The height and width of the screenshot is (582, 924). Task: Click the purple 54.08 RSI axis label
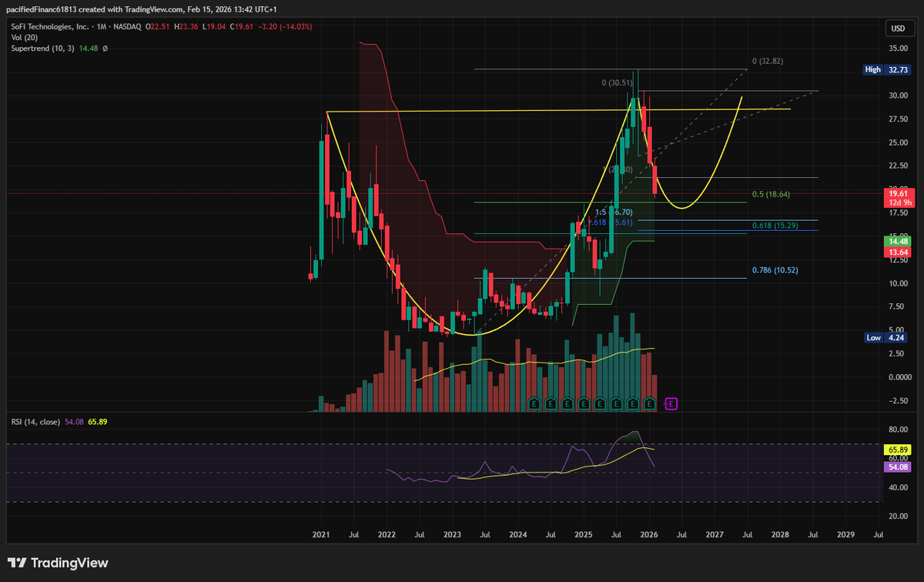(898, 467)
